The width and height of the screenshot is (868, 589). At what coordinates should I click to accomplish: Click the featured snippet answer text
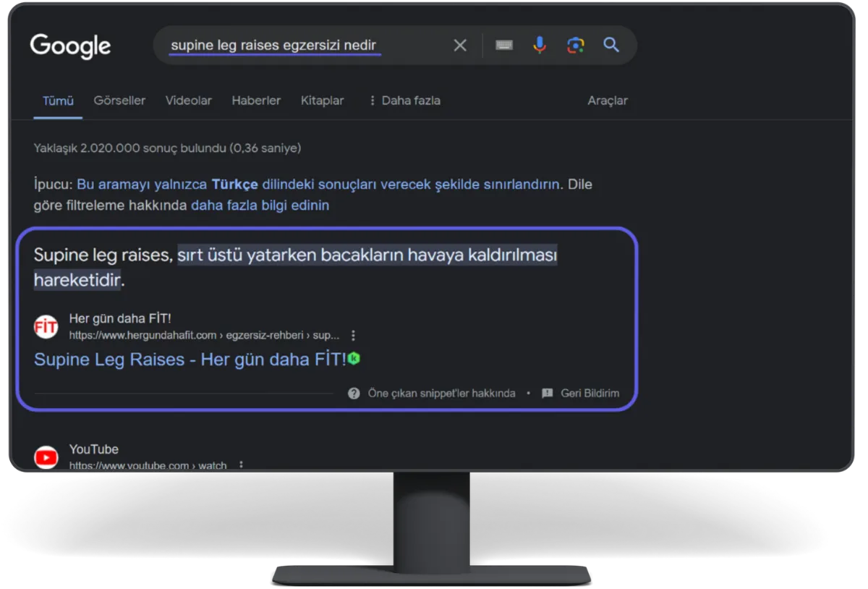click(x=295, y=268)
